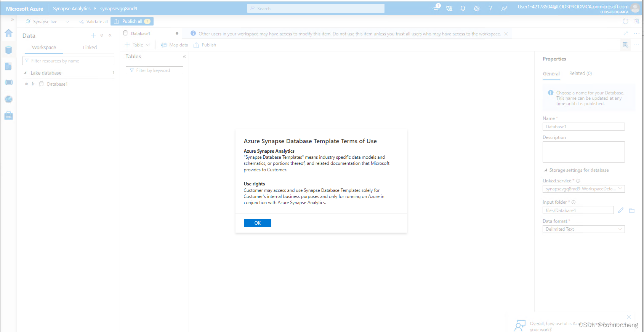The image size is (644, 332).
Task: Expand the Database1 tree node
Action: pyautogui.click(x=33, y=84)
